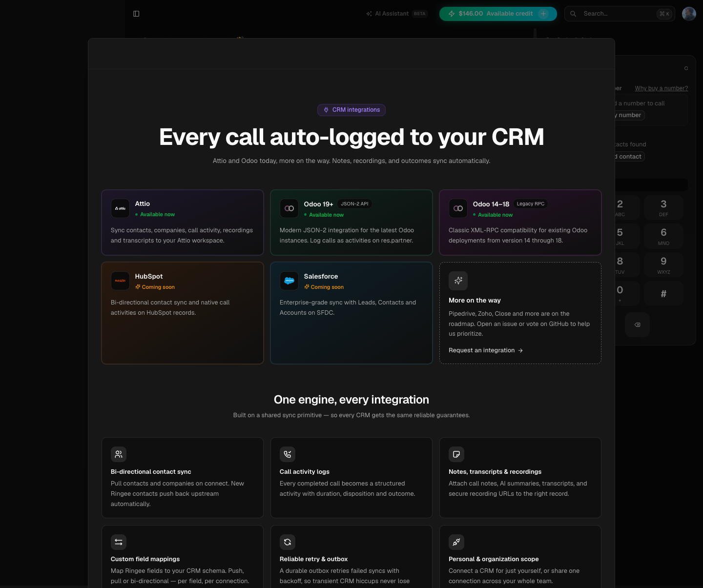Click the CRM integrations badge
This screenshot has height=588, width=703.
coord(351,110)
